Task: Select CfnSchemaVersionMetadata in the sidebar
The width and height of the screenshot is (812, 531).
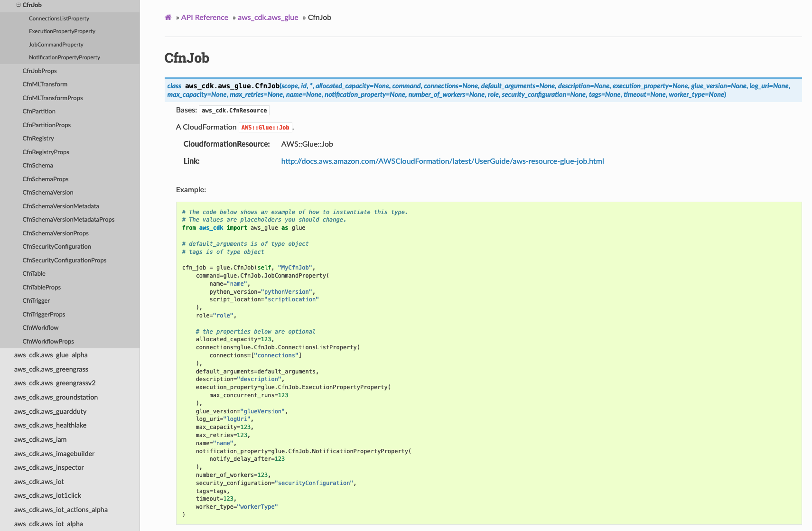Action: pos(61,206)
